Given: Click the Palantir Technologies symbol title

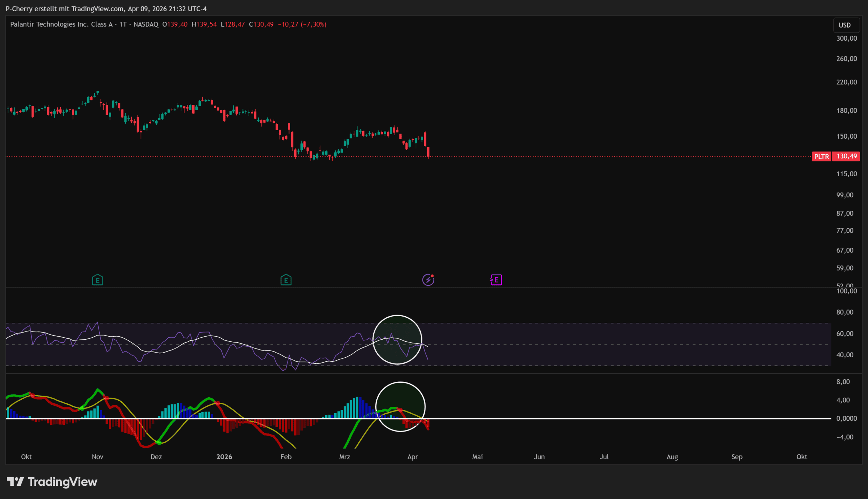Looking at the screenshot, I should [x=61, y=24].
